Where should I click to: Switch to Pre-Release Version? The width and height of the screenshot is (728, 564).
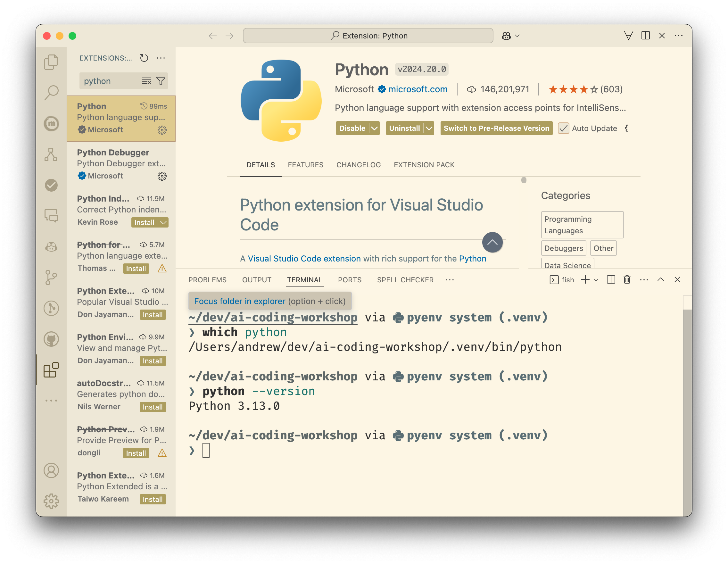click(496, 128)
